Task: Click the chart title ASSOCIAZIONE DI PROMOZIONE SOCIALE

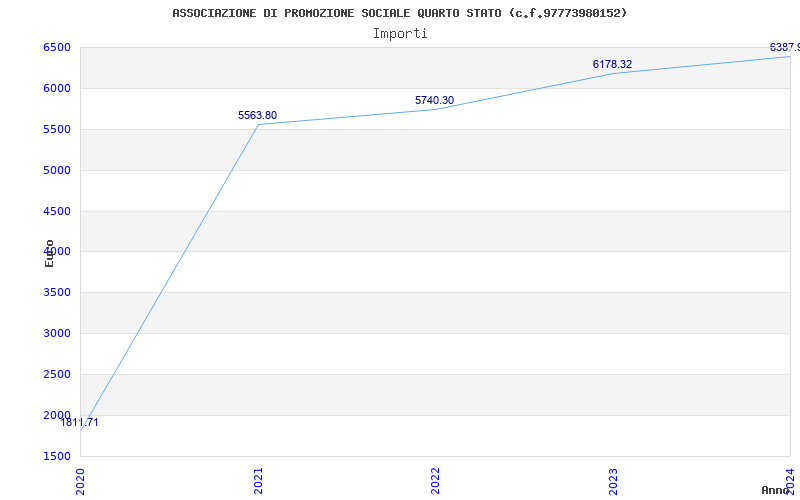Action: pyautogui.click(x=399, y=13)
